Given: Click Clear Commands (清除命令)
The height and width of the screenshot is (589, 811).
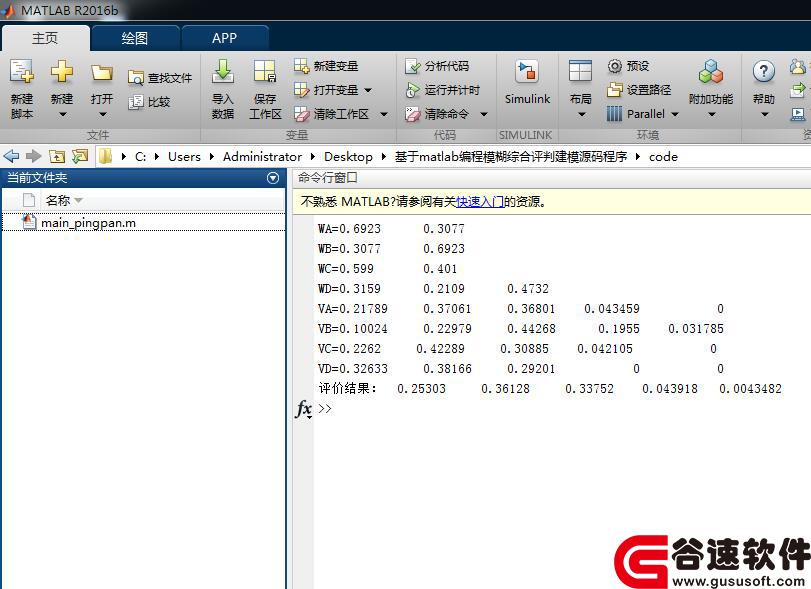Looking at the screenshot, I should [x=437, y=114].
